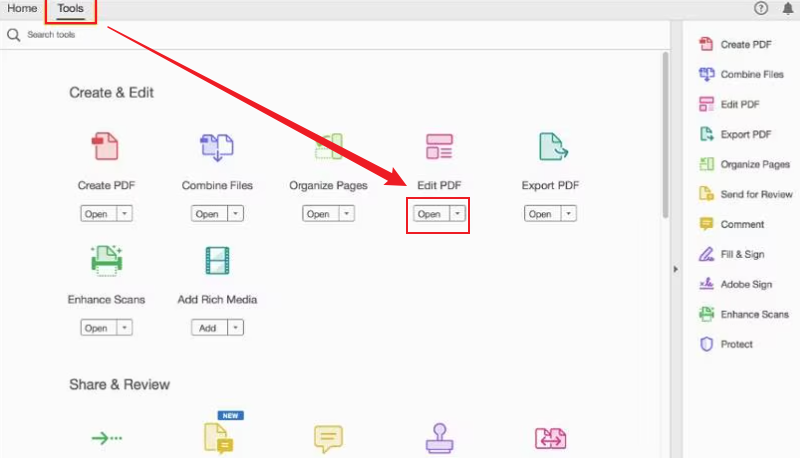Click the Share & Review section heading
Screen dimensions: 800x458
pos(119,384)
